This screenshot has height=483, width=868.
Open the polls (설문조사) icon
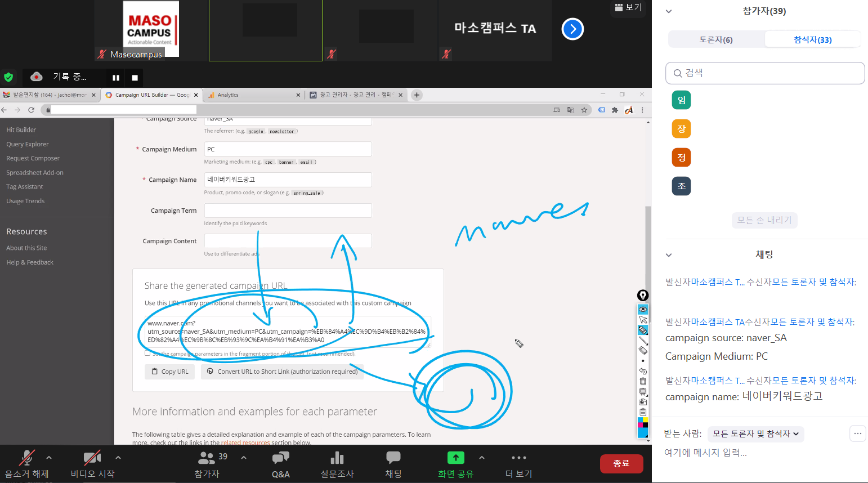click(x=337, y=464)
